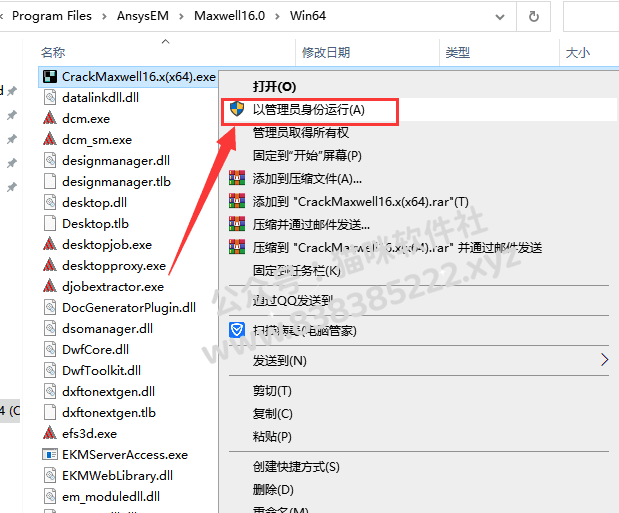Select the em_moduledll.dll file name
Image resolution: width=619 pixels, height=513 pixels.
pos(111,496)
